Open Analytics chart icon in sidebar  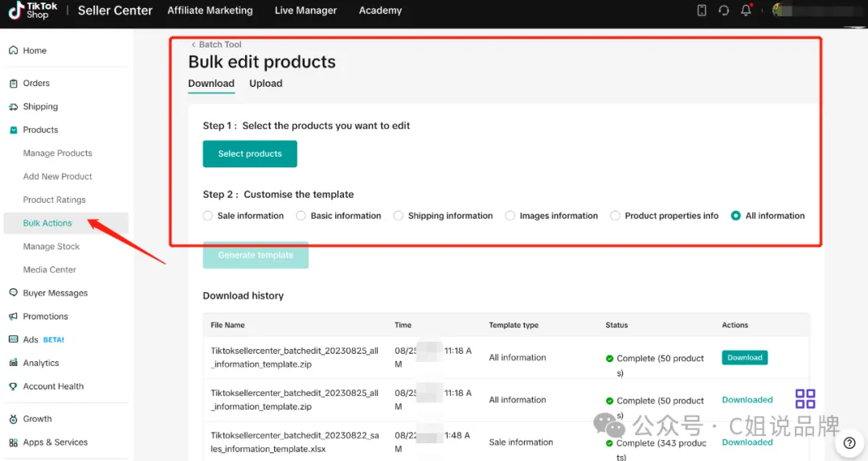pyautogui.click(x=14, y=363)
